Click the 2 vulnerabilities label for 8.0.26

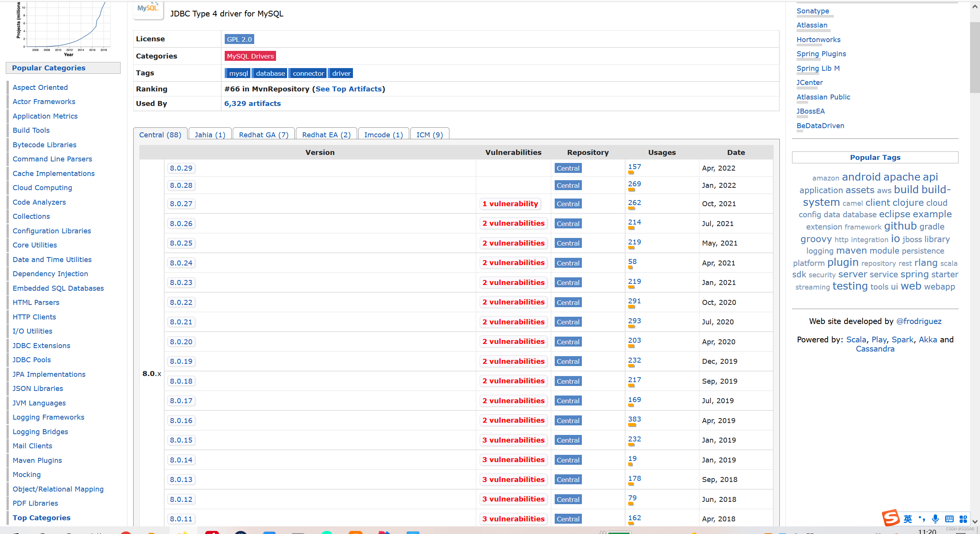coord(513,223)
